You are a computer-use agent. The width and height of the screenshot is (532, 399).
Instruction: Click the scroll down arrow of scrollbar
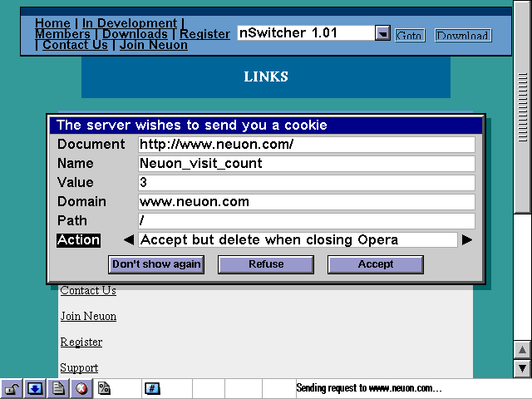[522, 368]
